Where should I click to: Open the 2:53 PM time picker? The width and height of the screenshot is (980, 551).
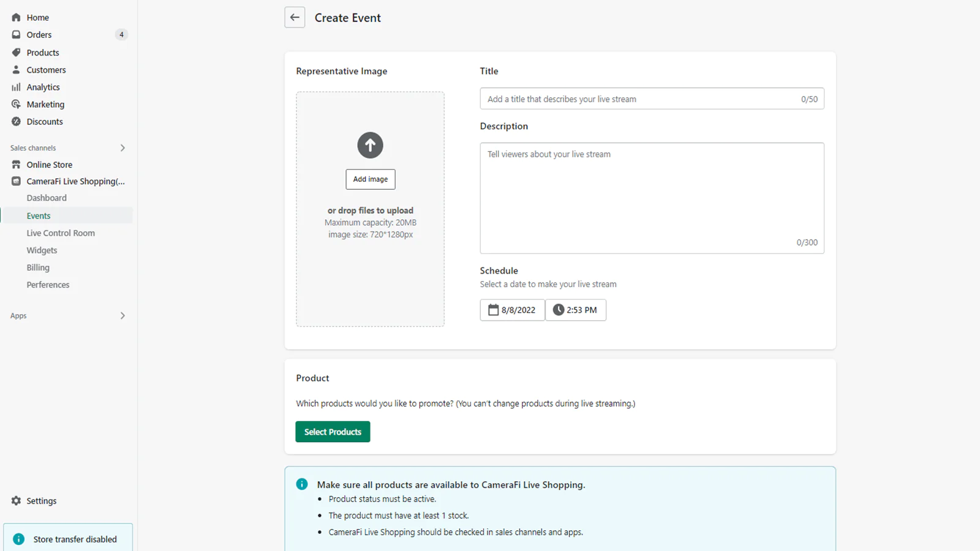(575, 310)
